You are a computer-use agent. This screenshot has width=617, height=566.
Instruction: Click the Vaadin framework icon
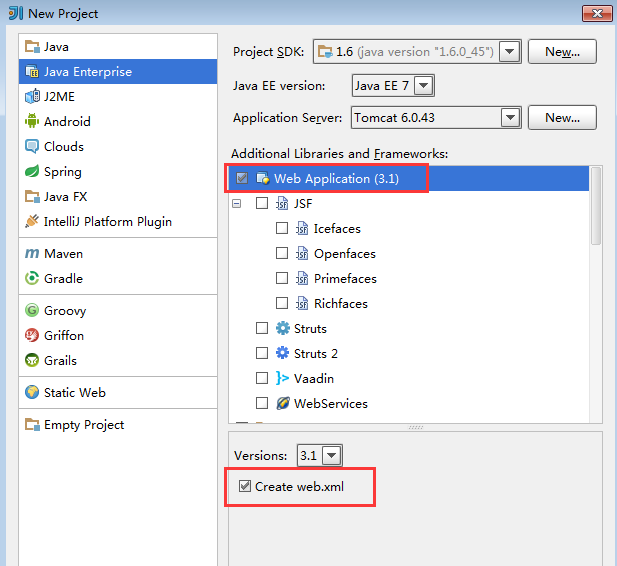pos(283,378)
